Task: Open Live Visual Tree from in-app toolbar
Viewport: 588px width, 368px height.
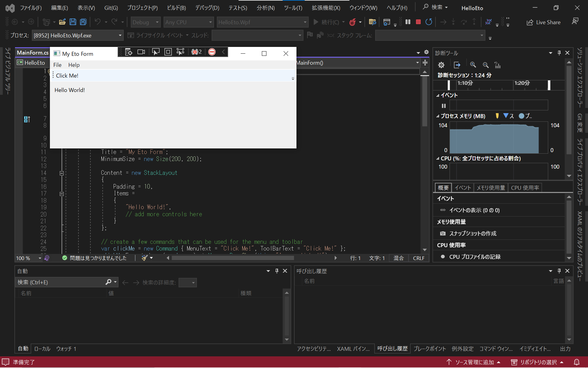Action: click(129, 52)
